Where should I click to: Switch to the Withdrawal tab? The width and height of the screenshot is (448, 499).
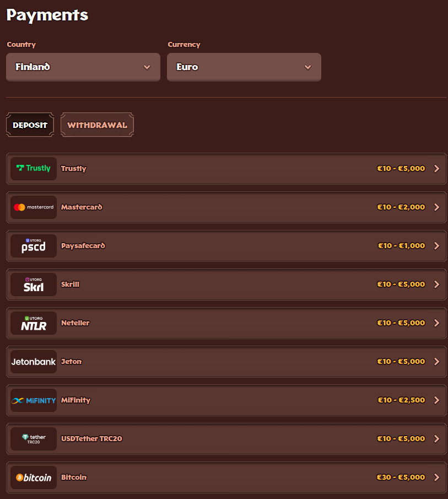pyautogui.click(x=97, y=125)
